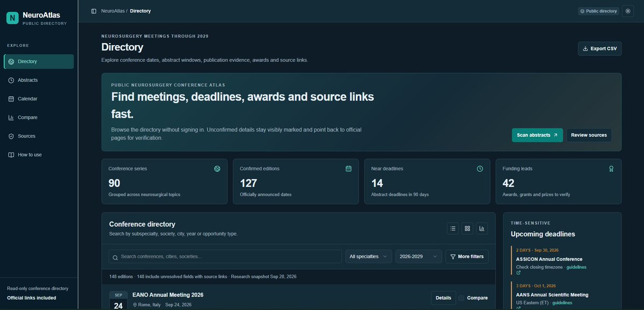Open guidelines link for AANS Annual Scientific Meeting
Screen dimensions: 644x310
(x=562, y=302)
